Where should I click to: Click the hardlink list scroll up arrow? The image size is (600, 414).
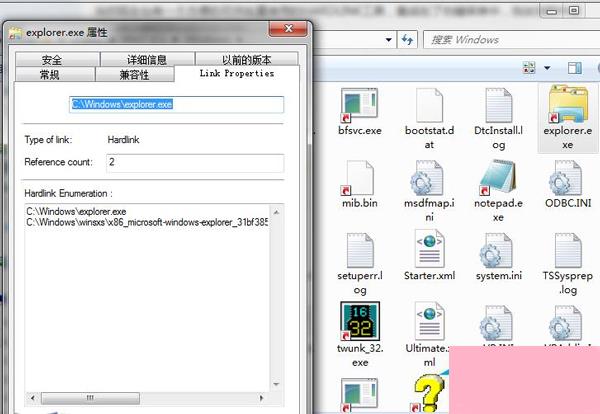click(x=276, y=212)
